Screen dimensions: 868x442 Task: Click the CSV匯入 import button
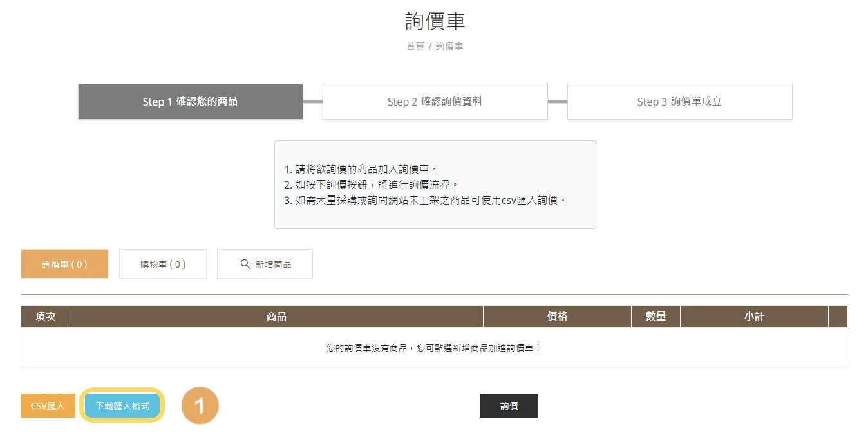click(x=47, y=405)
